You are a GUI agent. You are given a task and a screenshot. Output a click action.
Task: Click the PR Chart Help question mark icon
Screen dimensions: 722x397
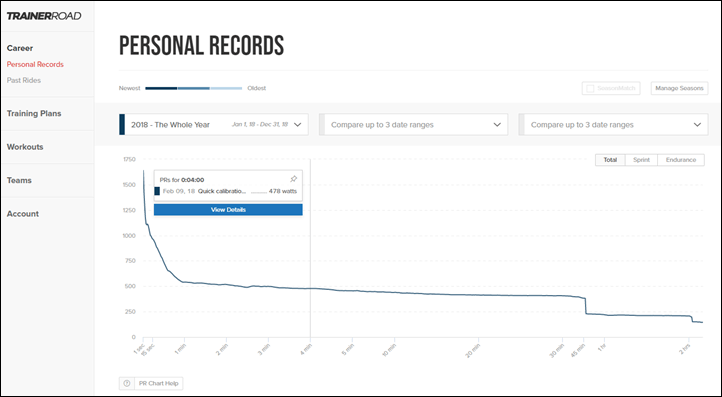(x=127, y=383)
